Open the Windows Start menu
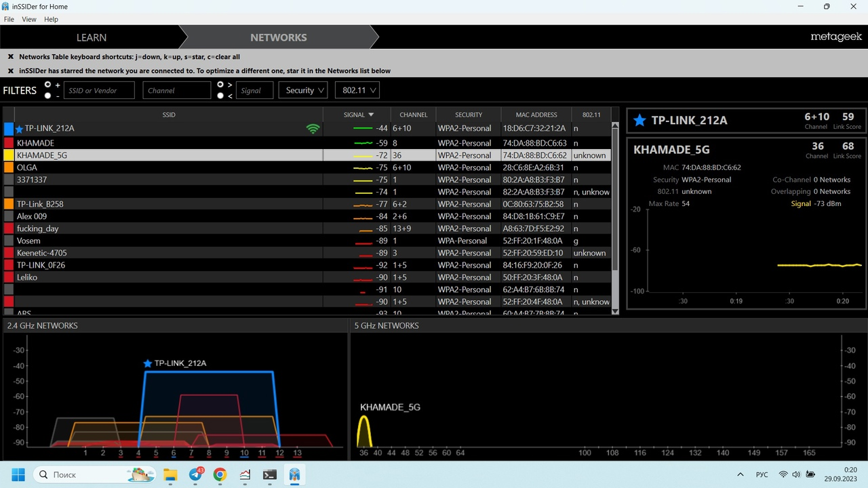This screenshot has width=868, height=488. click(18, 474)
